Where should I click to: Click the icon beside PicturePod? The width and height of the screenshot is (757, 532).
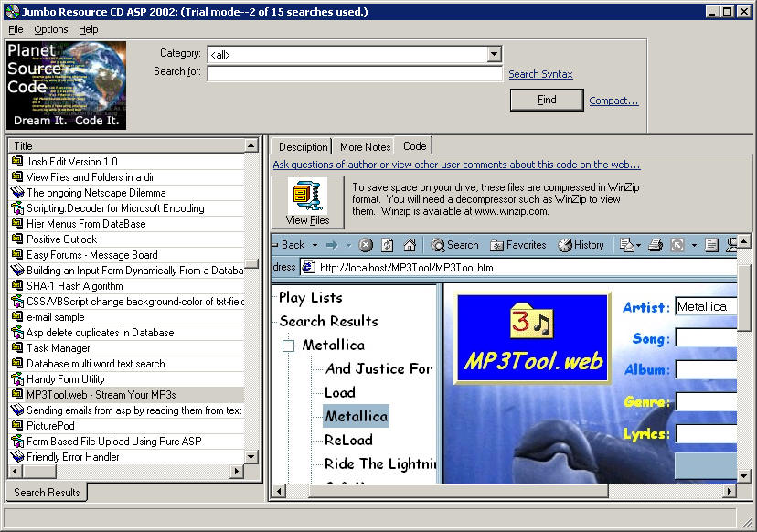[17, 425]
